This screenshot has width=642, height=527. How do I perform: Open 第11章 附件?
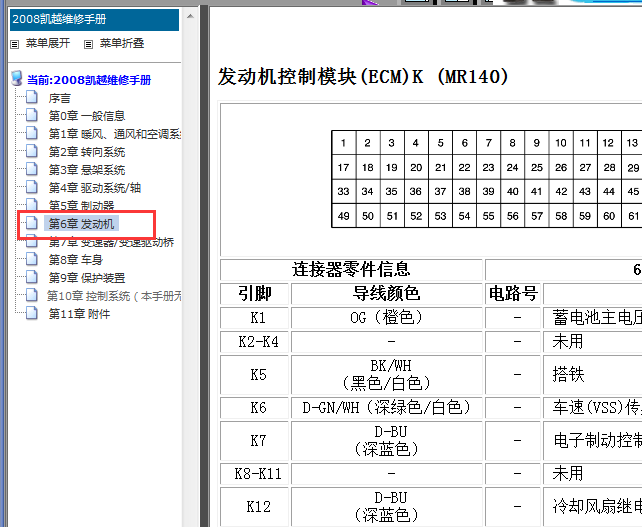coord(79,314)
